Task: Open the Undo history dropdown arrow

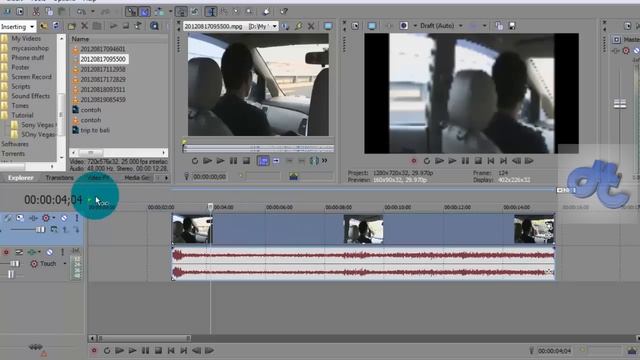Action: pyautogui.click(x=93, y=11)
